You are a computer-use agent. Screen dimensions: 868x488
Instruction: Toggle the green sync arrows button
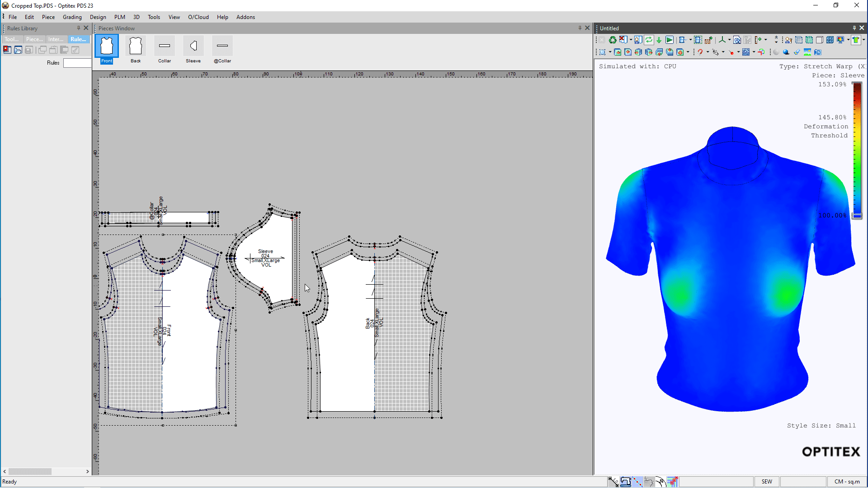coord(649,40)
